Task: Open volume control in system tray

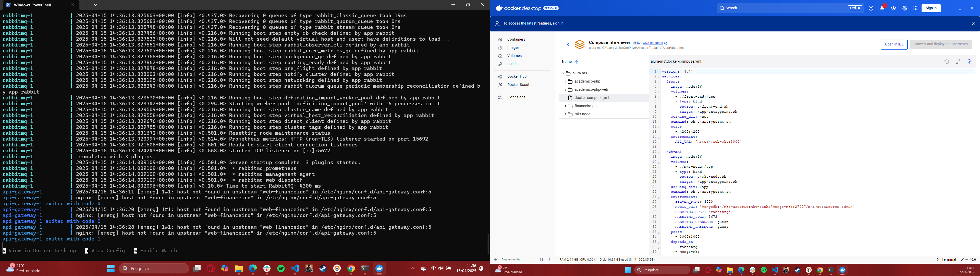Action: [440, 268]
